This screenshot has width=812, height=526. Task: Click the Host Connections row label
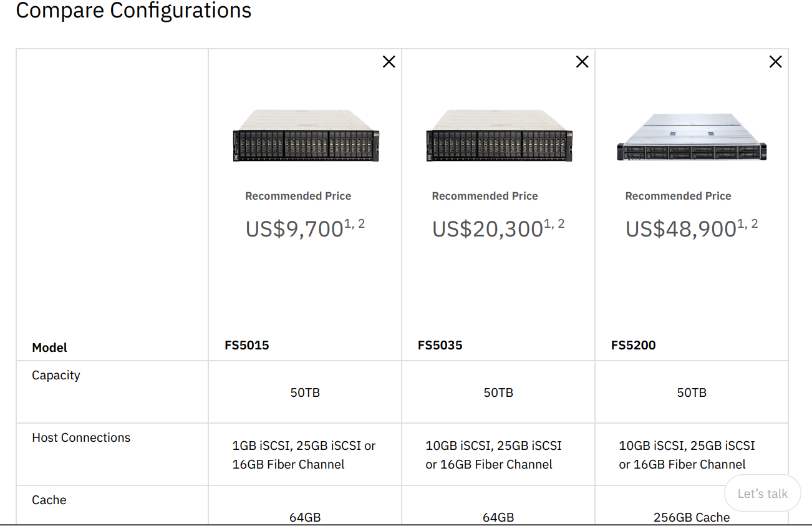click(x=81, y=437)
